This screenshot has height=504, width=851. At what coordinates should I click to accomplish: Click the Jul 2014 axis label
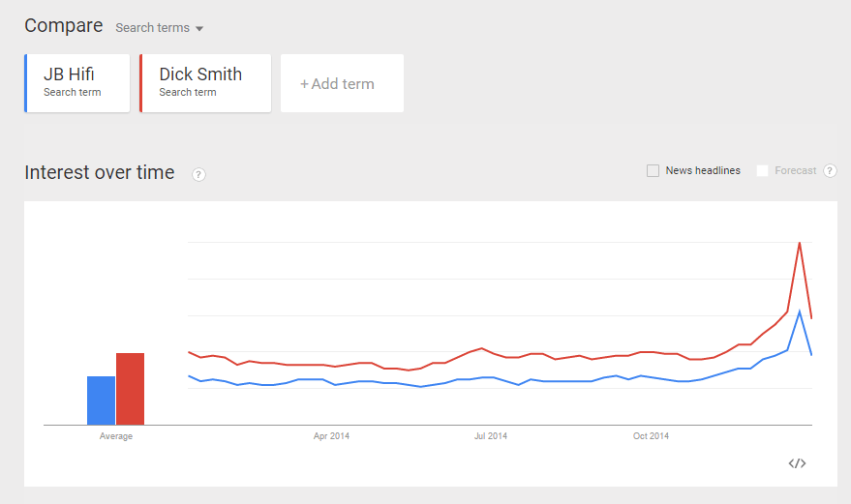tap(491, 436)
